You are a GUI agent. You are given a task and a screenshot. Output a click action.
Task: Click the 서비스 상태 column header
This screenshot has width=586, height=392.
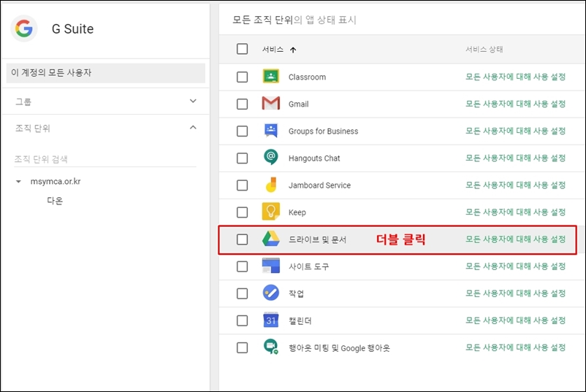(x=484, y=50)
